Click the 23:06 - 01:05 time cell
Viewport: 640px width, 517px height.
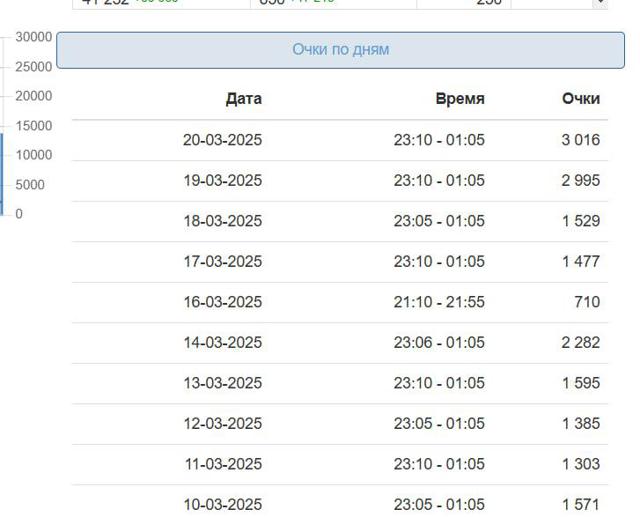(439, 342)
